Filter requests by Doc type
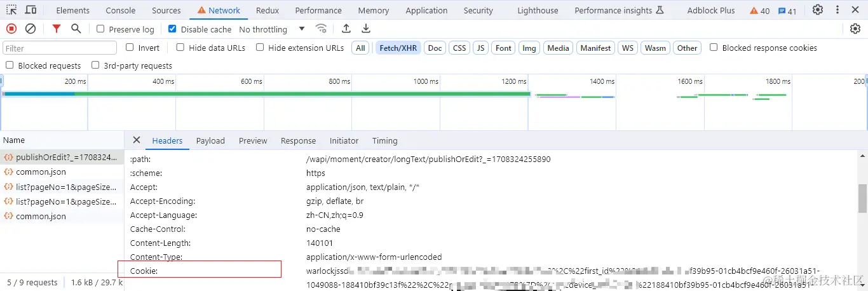The width and height of the screenshot is (868, 291). (435, 48)
